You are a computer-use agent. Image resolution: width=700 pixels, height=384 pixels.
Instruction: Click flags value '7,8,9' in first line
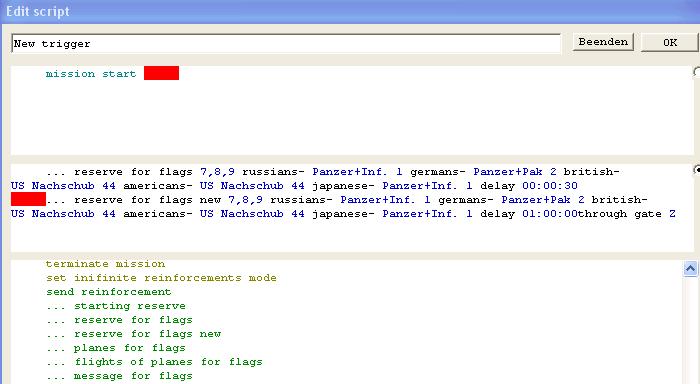click(217, 172)
